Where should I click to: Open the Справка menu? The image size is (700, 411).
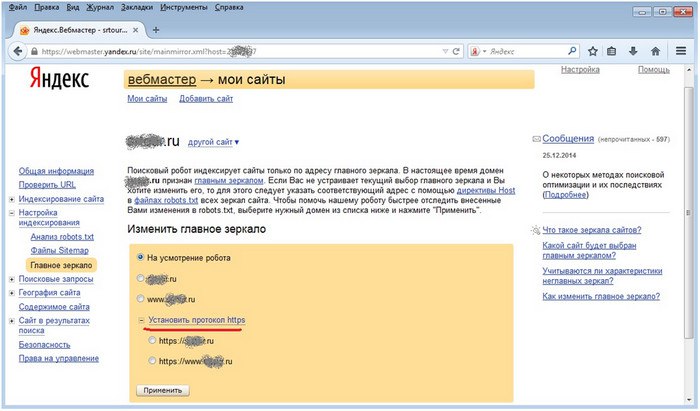229,7
